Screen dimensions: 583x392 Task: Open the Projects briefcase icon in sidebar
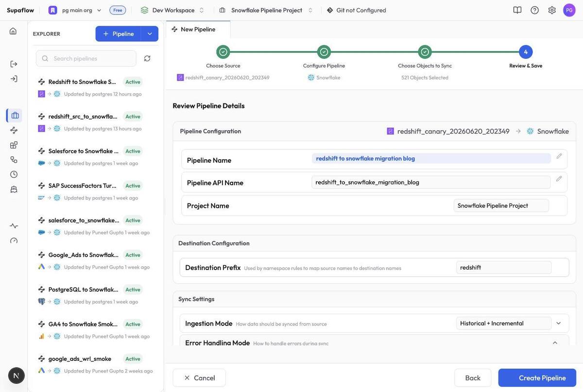pyautogui.click(x=15, y=115)
